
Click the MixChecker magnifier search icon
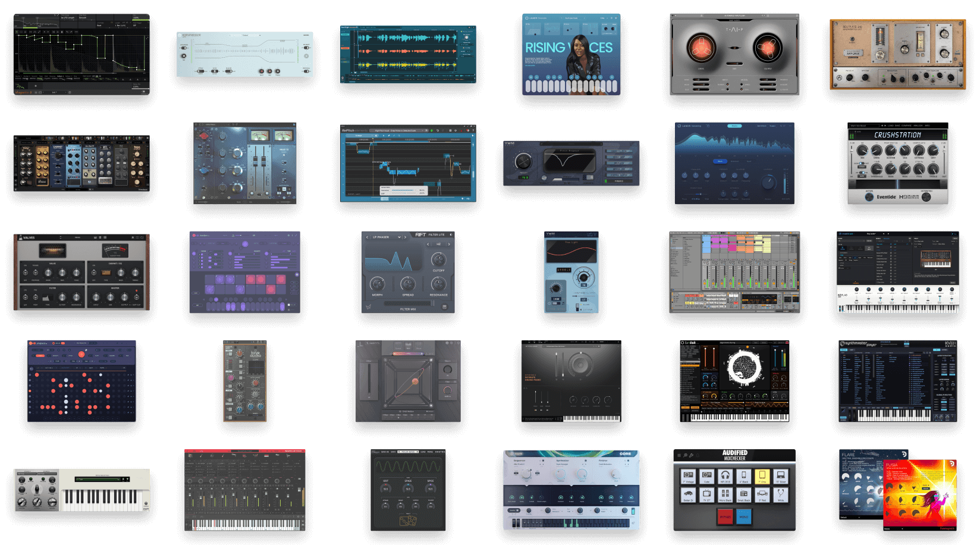[x=685, y=456]
